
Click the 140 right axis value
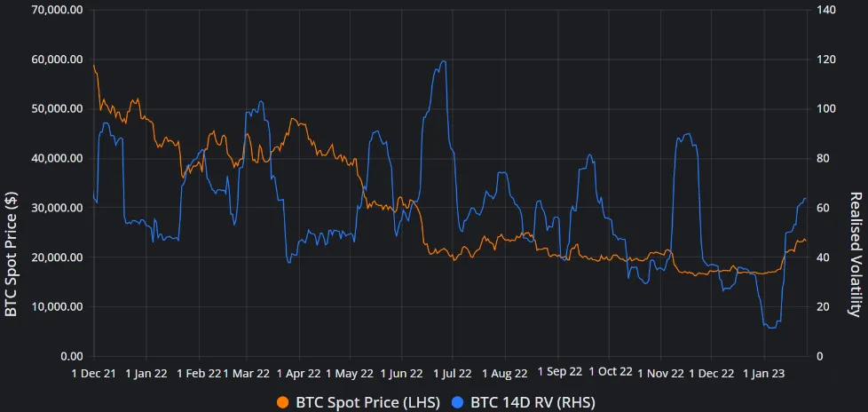[825, 10]
